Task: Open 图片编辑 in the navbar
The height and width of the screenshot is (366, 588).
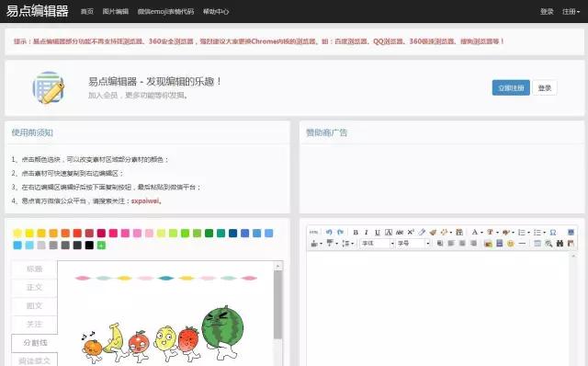Action: tap(116, 12)
